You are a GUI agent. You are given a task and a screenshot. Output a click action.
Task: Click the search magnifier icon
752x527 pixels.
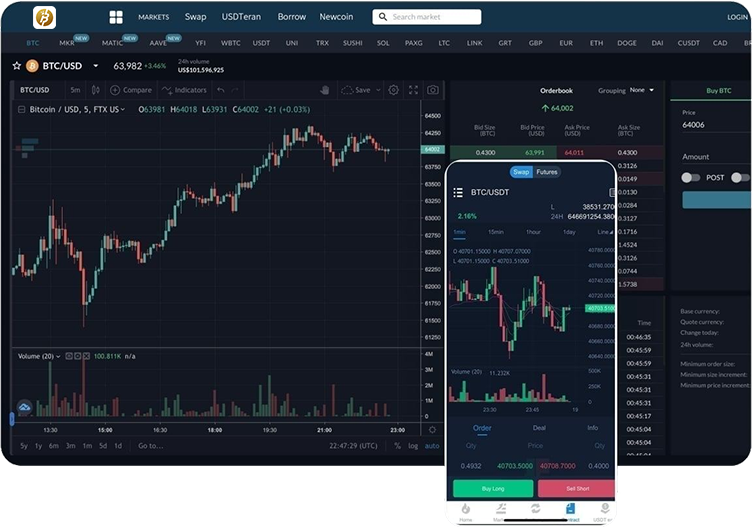383,17
